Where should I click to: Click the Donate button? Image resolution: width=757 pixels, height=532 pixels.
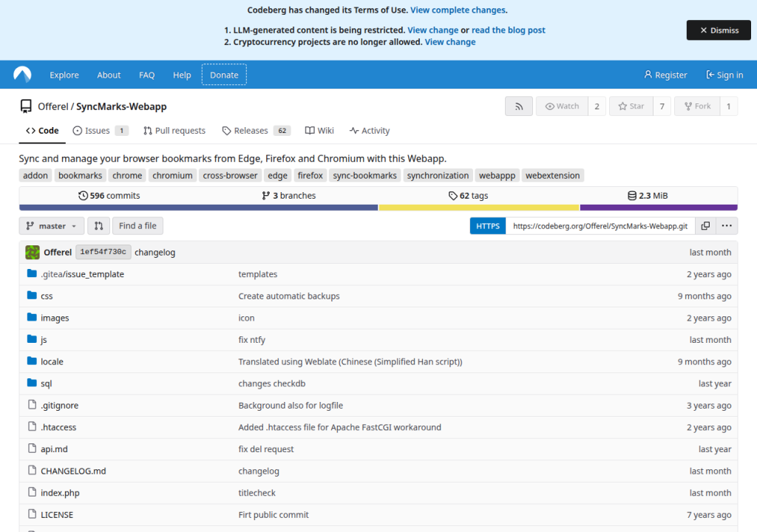224,75
